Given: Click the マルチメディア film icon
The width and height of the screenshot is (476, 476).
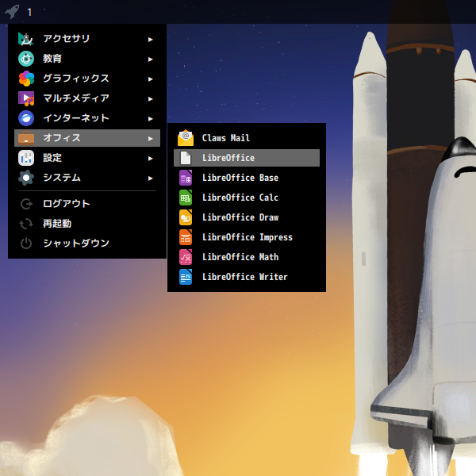Looking at the screenshot, I should click(26, 98).
